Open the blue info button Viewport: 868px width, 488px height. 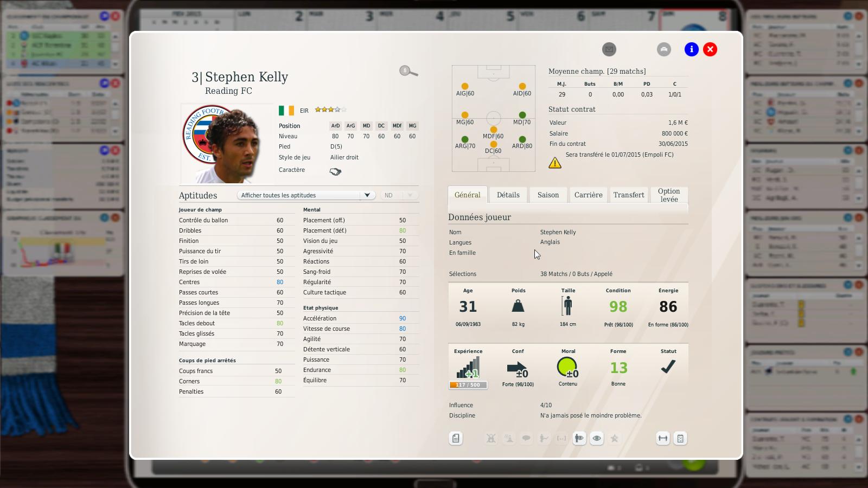[692, 49]
